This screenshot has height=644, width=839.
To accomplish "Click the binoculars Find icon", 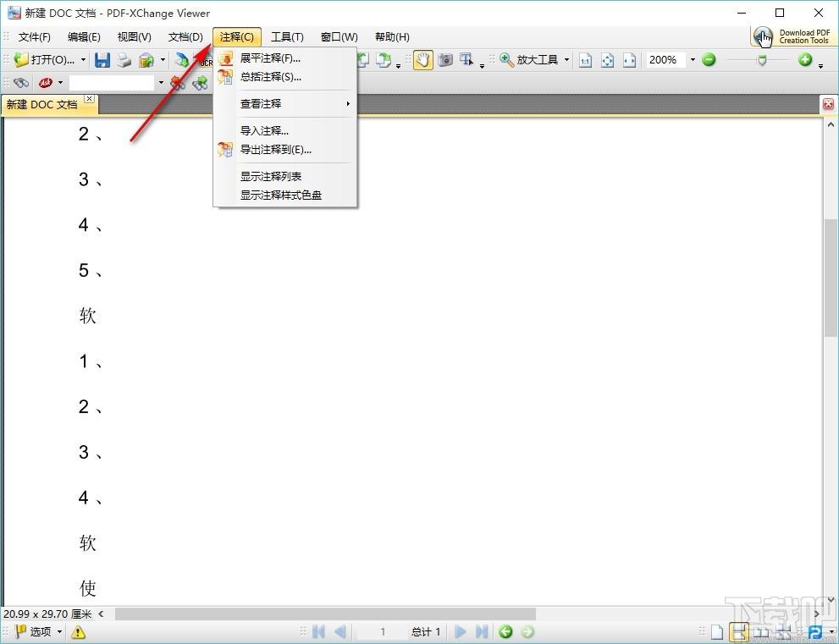I will point(21,83).
